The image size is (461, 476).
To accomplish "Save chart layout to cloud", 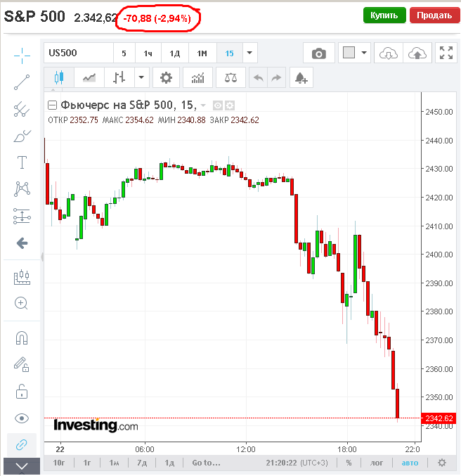I will click(x=418, y=53).
